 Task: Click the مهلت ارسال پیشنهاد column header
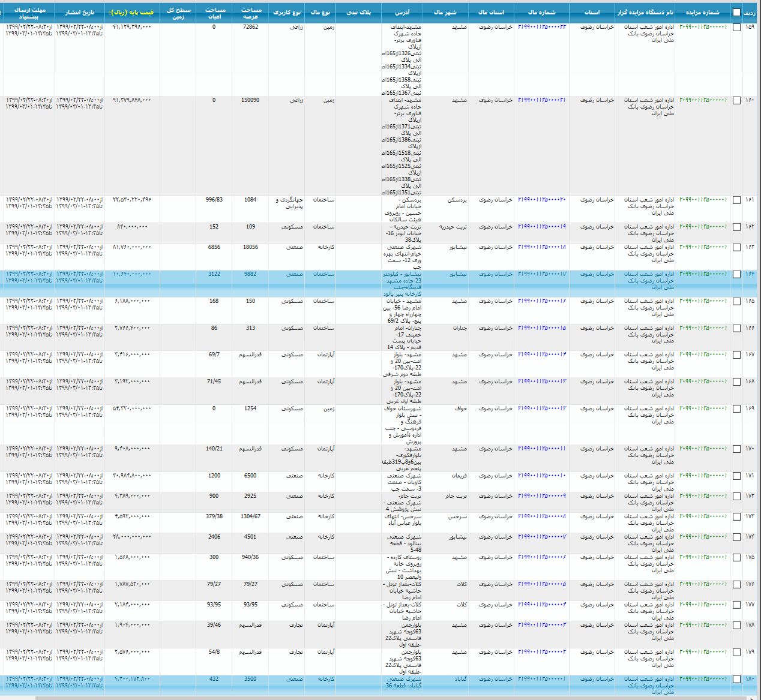(x=29, y=13)
